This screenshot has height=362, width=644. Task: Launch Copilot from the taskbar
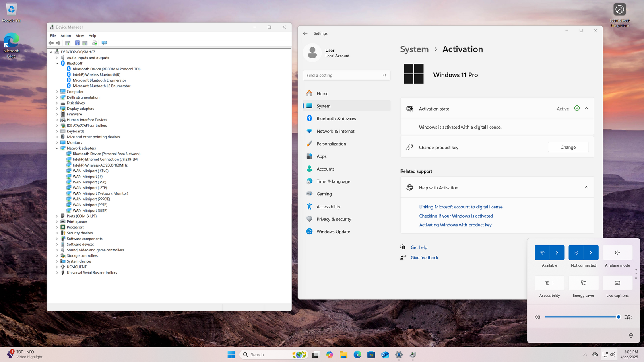(330, 354)
